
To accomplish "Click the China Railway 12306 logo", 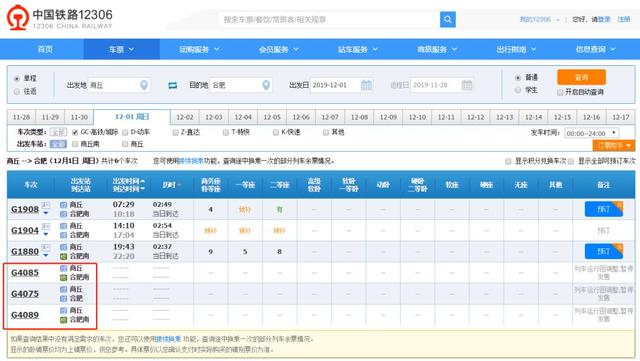I will pyautogui.click(x=59, y=18).
